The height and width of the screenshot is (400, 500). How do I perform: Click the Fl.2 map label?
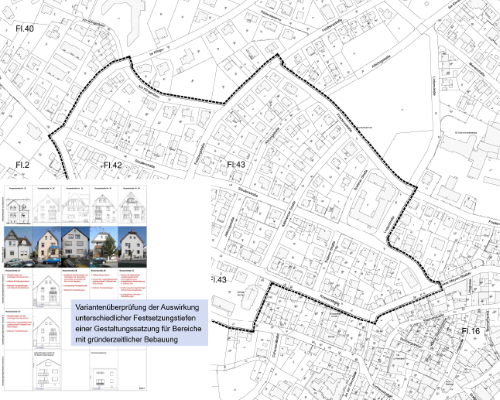coord(22,165)
